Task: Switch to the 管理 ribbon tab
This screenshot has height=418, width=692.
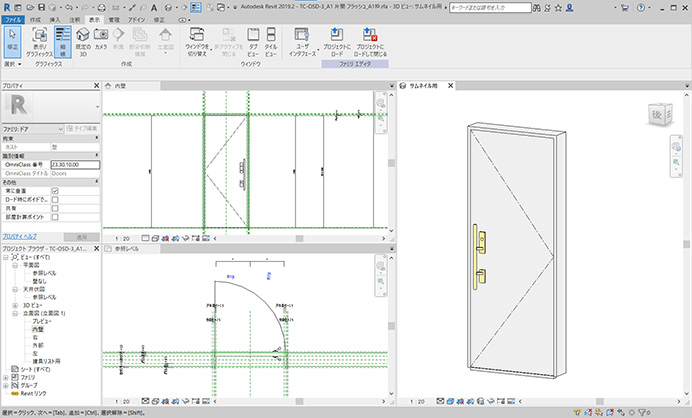Action: (114, 20)
